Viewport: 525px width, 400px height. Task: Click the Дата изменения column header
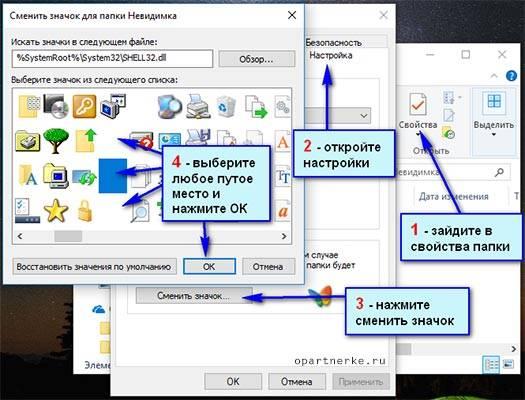[454, 196]
